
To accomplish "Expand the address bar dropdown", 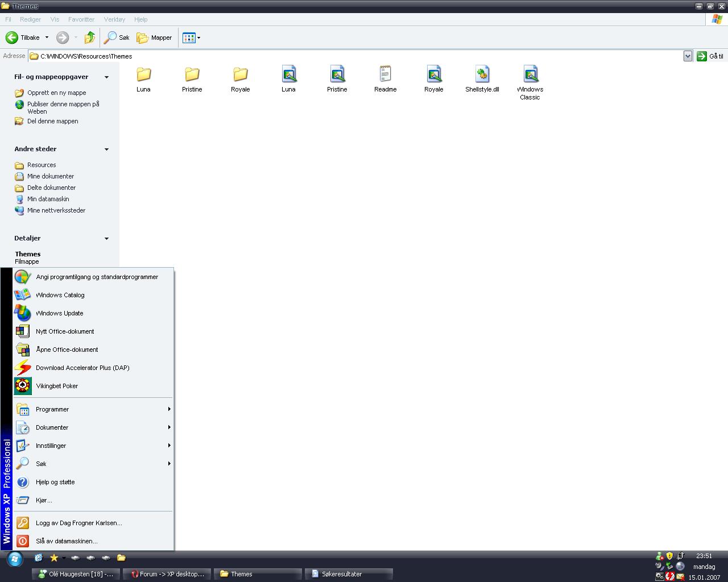I will (688, 56).
